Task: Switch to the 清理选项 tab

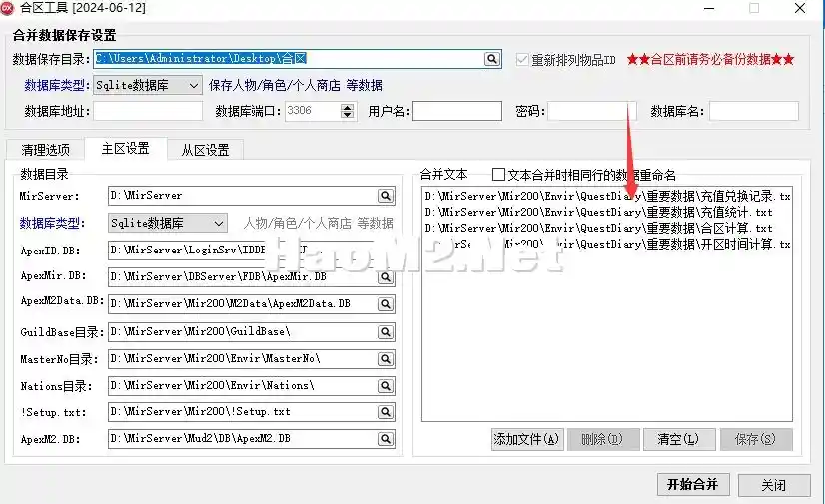Action: tap(45, 150)
